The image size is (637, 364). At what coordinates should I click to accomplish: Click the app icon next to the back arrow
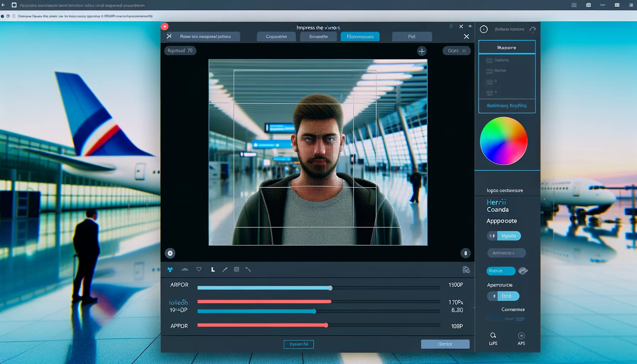tap(14, 5)
